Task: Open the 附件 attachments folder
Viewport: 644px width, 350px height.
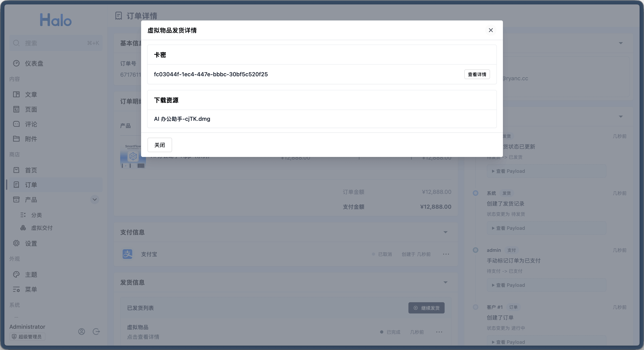Action: pyautogui.click(x=16, y=139)
